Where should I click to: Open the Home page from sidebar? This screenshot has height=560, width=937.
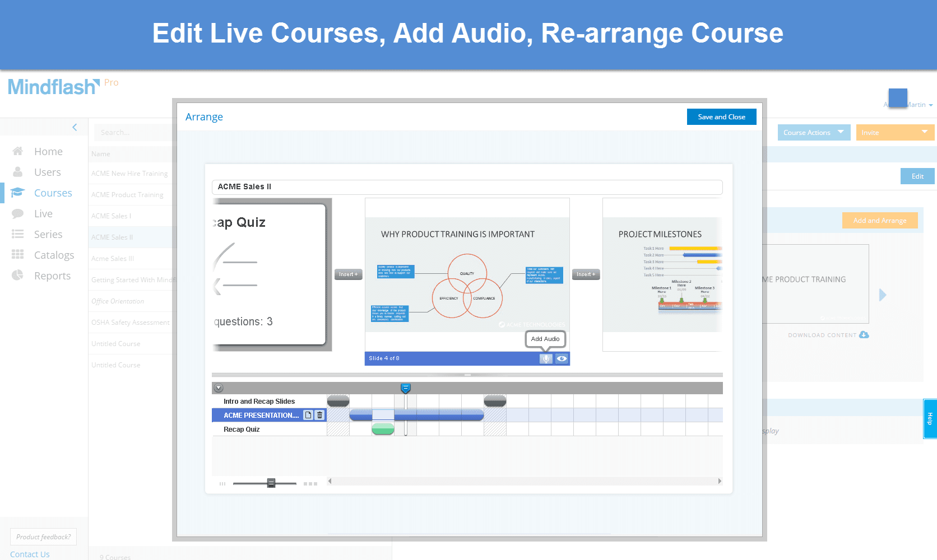(x=48, y=151)
